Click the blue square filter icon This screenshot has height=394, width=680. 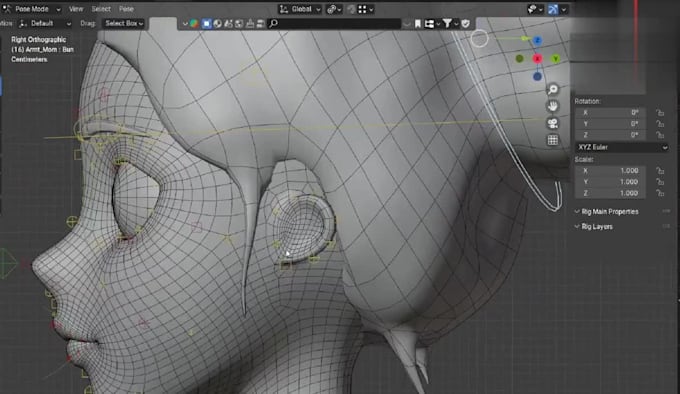pyautogui.click(x=207, y=23)
